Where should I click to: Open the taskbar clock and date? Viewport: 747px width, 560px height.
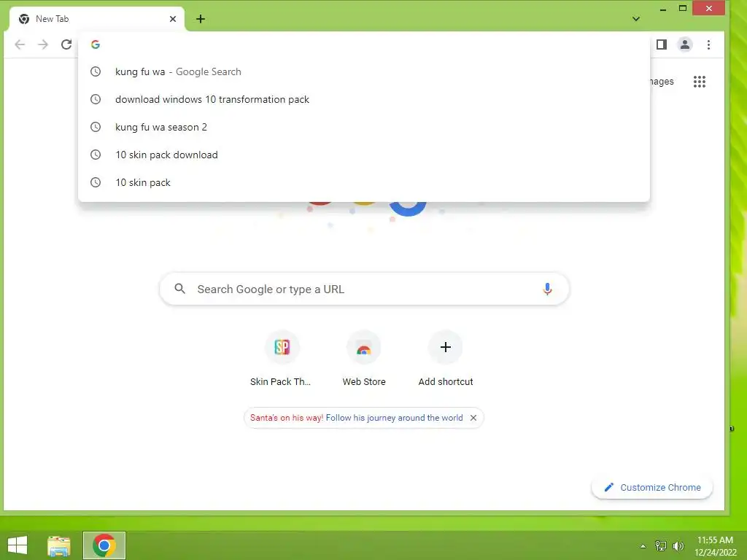pyautogui.click(x=715, y=546)
